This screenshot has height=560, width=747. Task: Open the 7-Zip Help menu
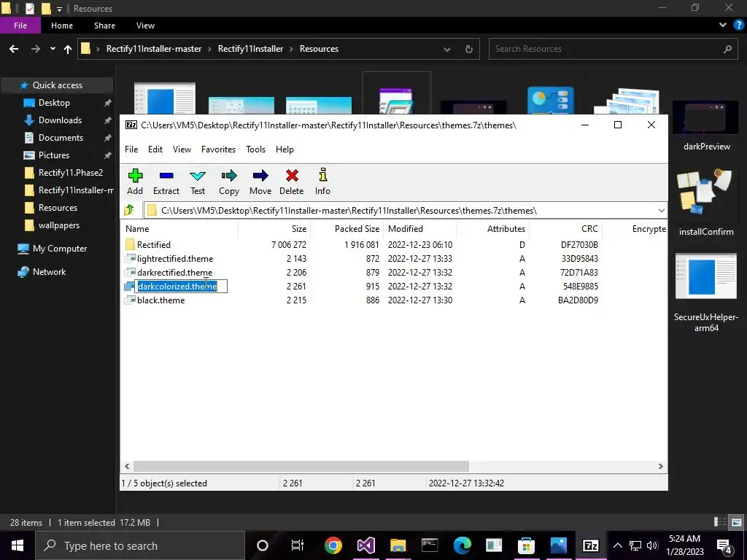(285, 149)
